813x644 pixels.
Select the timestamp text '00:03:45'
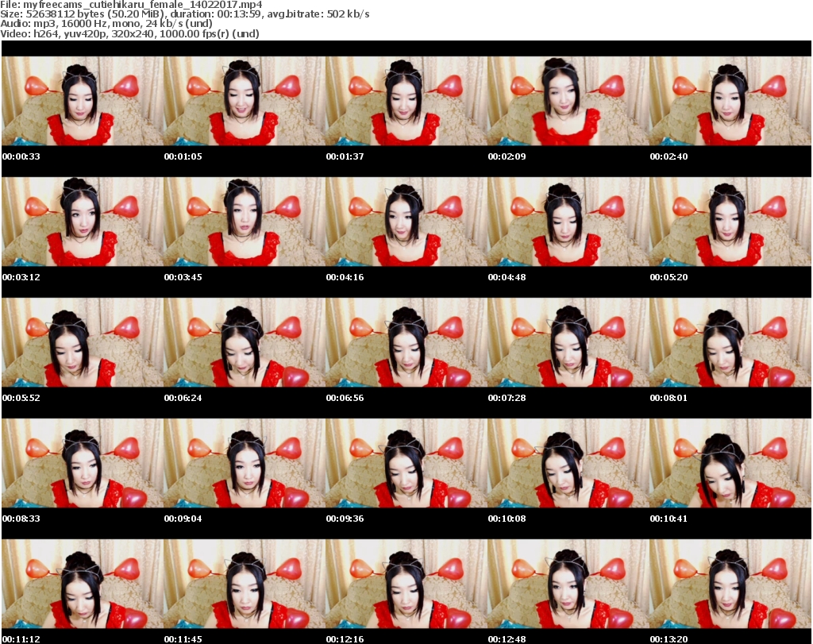pos(183,277)
